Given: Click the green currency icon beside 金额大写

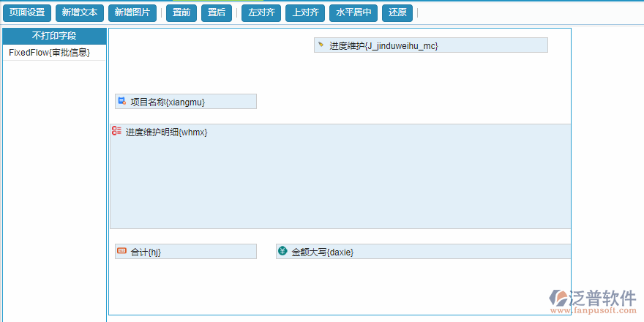Looking at the screenshot, I should click(x=282, y=251).
